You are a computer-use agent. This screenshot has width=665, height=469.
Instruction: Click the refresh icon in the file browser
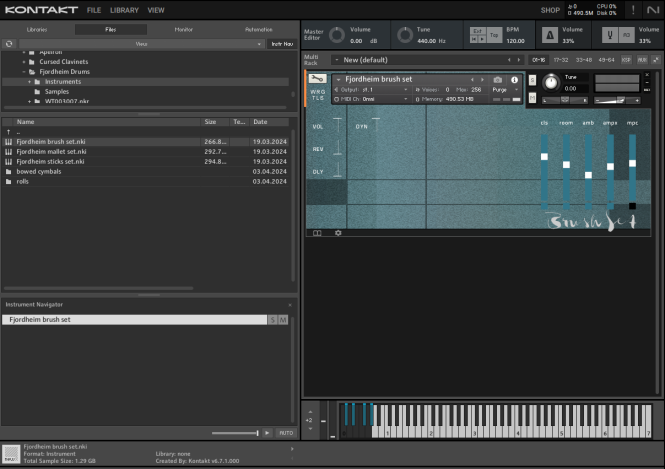tap(9, 44)
